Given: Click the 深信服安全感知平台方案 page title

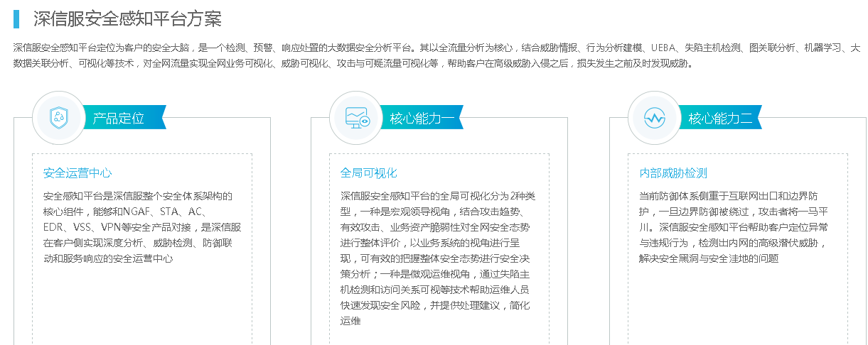Looking at the screenshot, I should (128, 18).
